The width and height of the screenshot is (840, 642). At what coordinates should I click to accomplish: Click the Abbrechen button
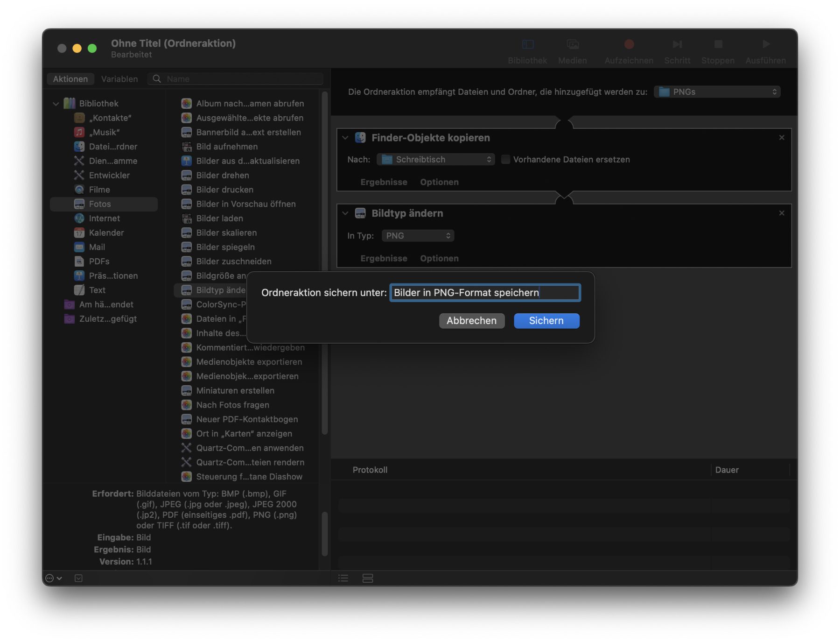(471, 321)
